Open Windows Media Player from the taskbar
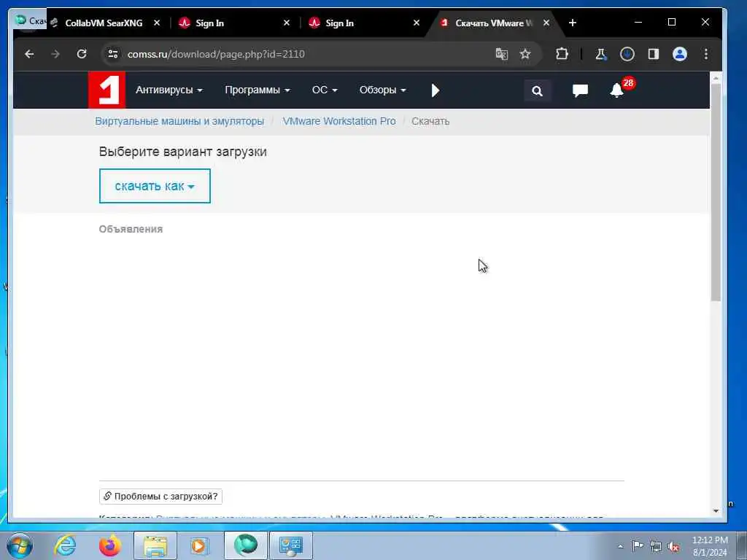Image resolution: width=747 pixels, height=560 pixels. coord(200,545)
